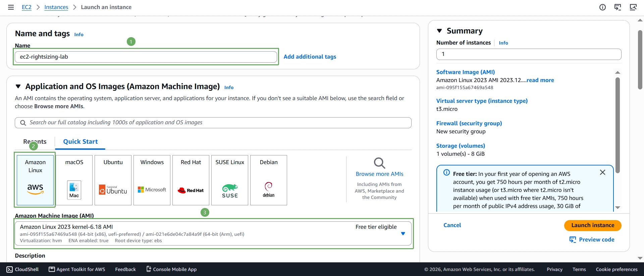The height and width of the screenshot is (276, 644).
Task: Click the Free tier info circle icon
Action: click(x=446, y=172)
